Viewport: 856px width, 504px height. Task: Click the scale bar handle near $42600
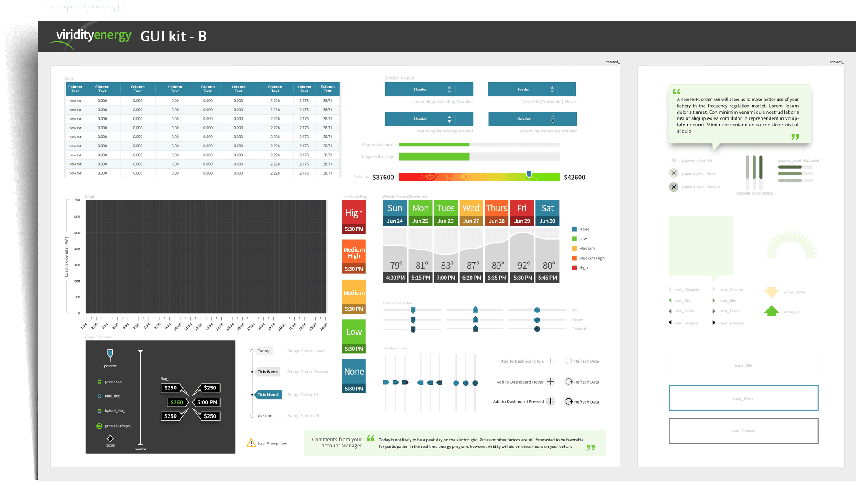pyautogui.click(x=529, y=175)
